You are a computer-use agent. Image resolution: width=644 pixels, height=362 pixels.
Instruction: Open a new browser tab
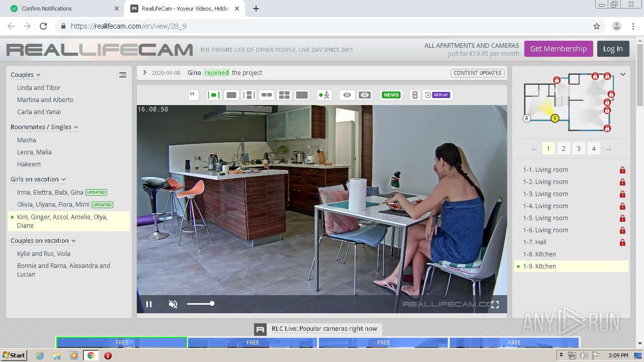point(256,9)
